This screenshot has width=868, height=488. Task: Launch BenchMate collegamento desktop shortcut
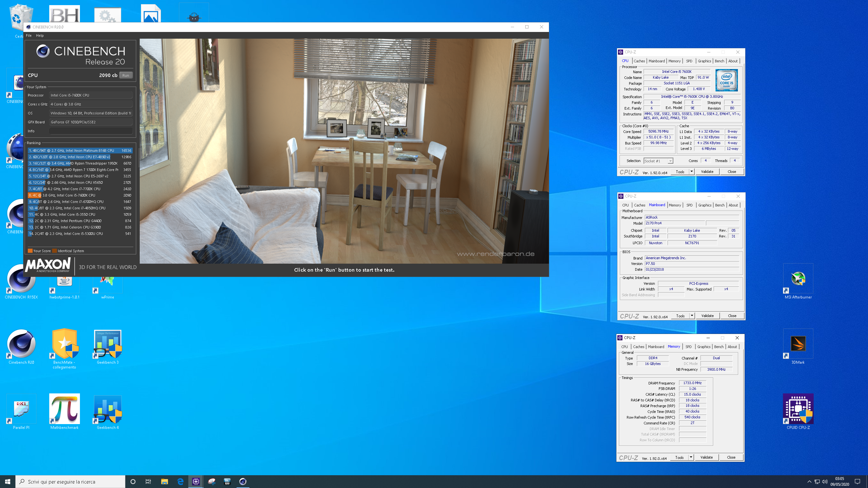(x=64, y=349)
